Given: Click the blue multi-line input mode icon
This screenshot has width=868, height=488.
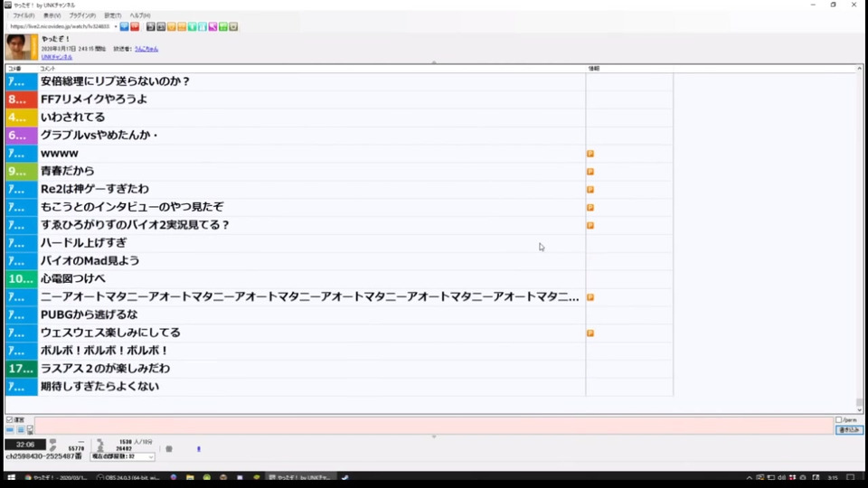Looking at the screenshot, I should pos(21,430).
